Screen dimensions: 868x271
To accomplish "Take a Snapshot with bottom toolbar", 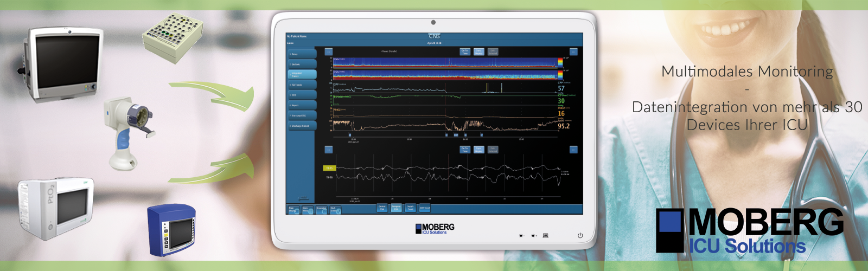I will pyautogui.click(x=322, y=209).
